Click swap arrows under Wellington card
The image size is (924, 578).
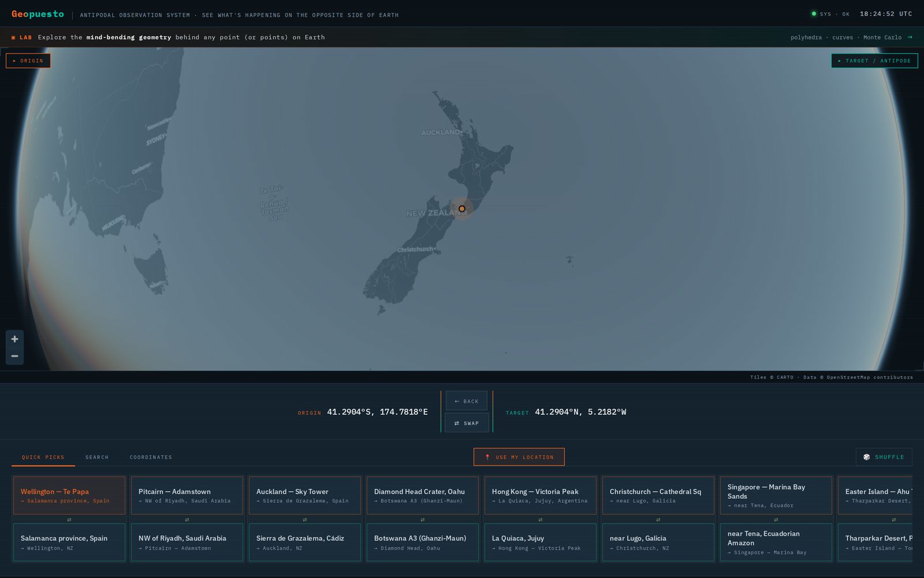coord(69,520)
